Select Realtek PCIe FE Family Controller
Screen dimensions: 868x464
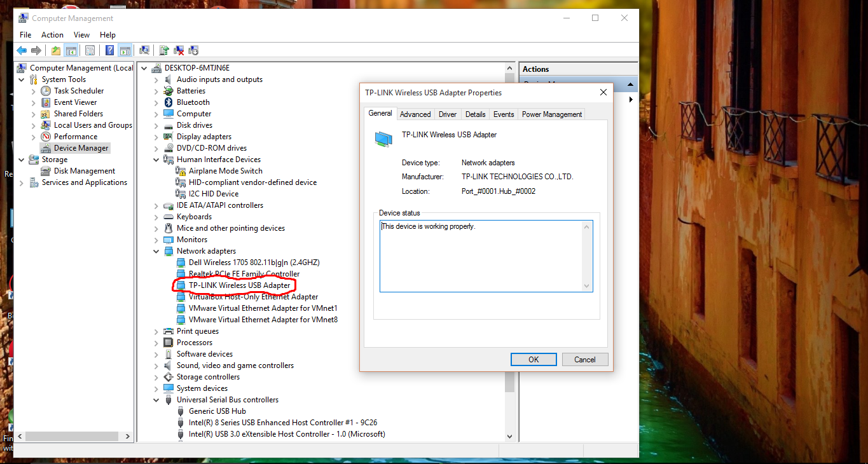coord(244,274)
